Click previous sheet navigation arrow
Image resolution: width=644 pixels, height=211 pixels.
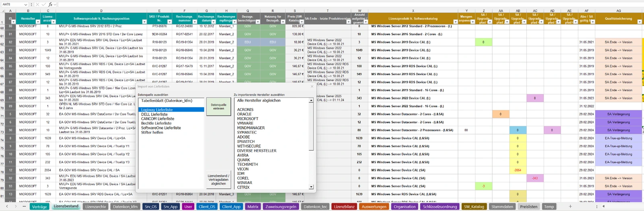click(7, 207)
